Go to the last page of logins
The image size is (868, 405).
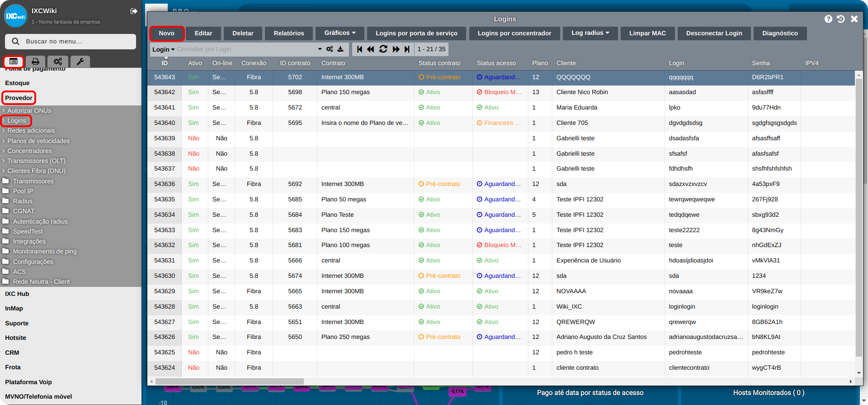[x=407, y=49]
